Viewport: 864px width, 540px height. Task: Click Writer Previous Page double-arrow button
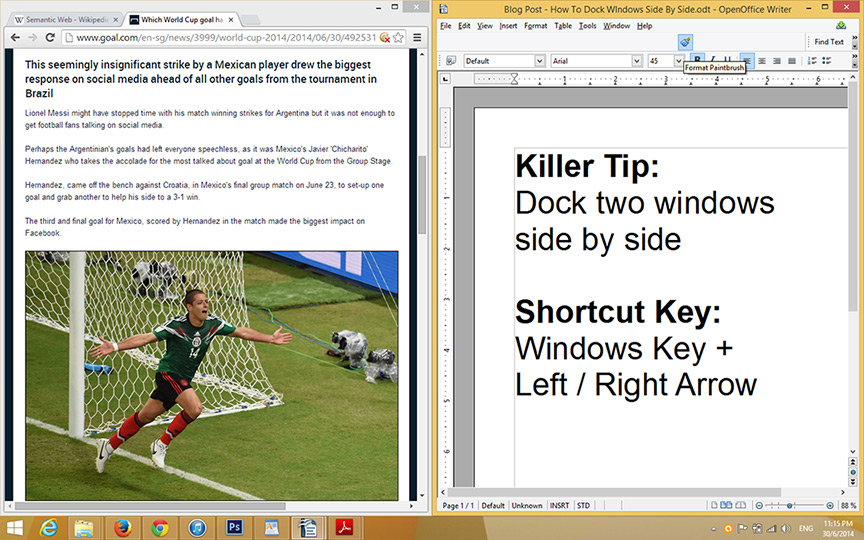click(852, 462)
